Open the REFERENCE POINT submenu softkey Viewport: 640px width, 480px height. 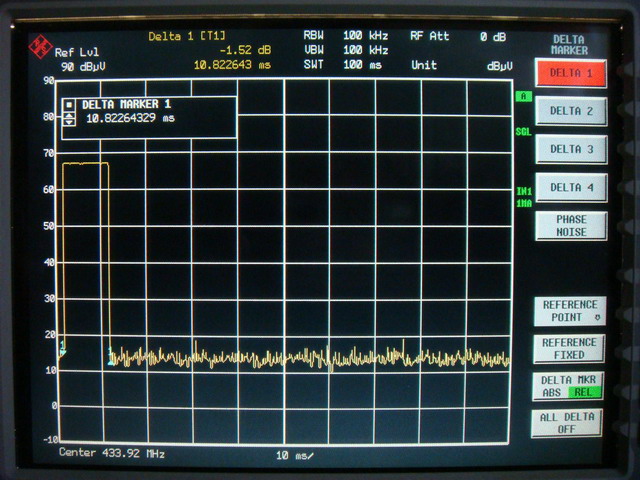[x=570, y=311]
